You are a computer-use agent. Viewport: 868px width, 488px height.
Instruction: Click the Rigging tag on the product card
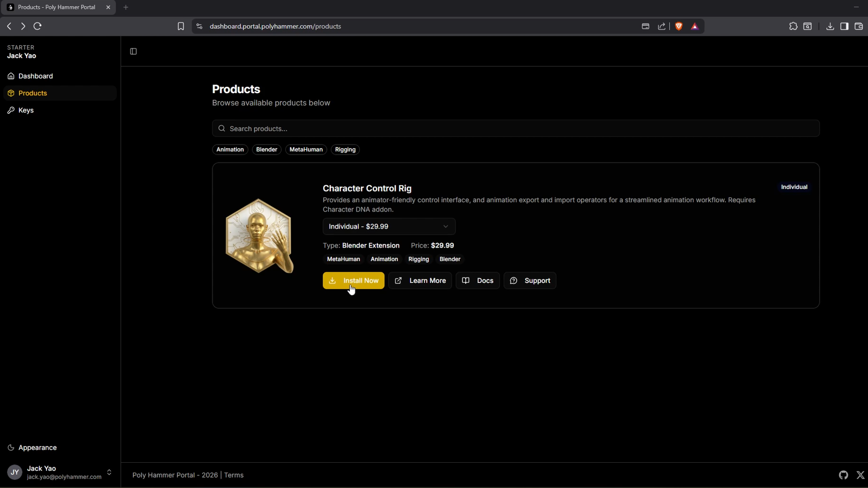point(419,259)
